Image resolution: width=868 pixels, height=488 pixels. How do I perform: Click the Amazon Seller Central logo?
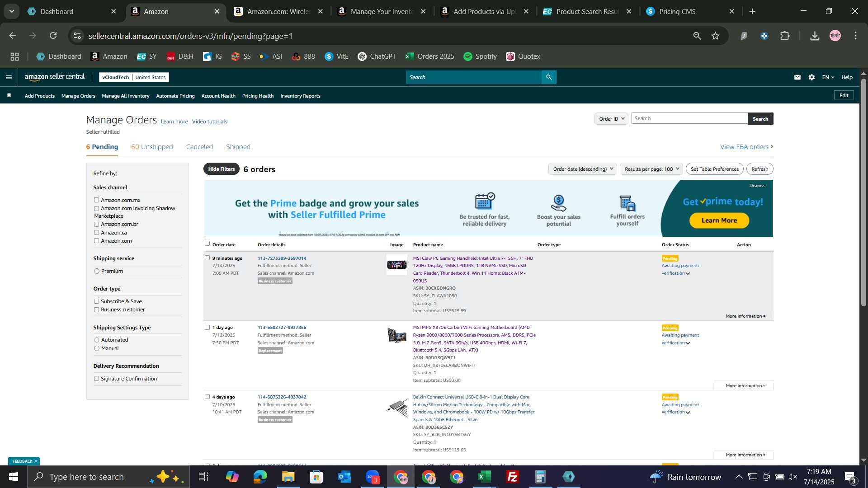click(55, 77)
